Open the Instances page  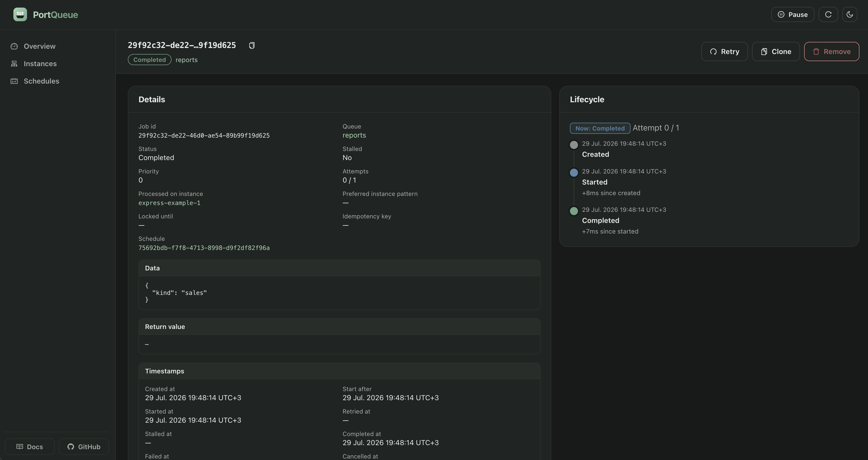pyautogui.click(x=40, y=64)
